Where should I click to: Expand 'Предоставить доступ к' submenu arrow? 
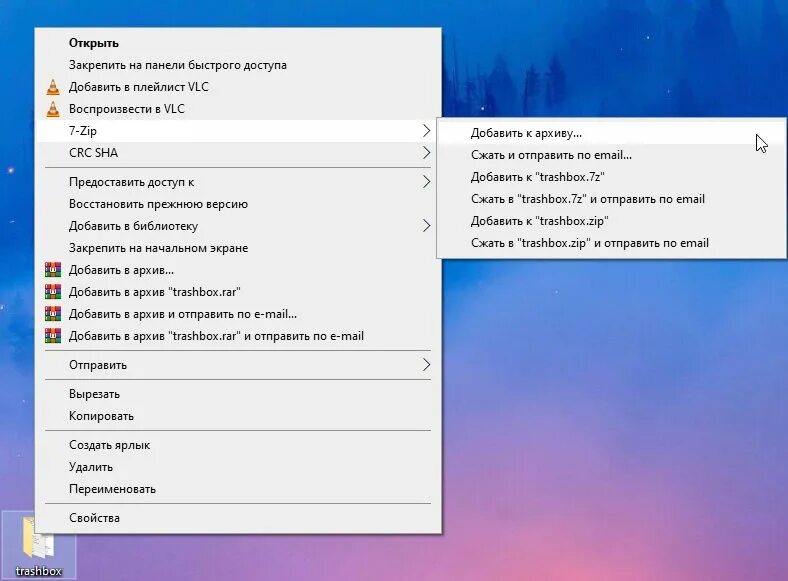tap(426, 182)
